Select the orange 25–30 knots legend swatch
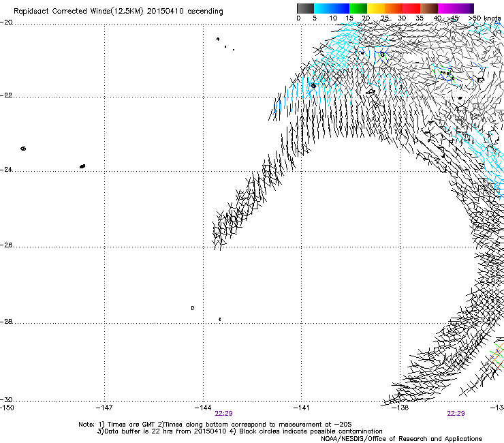The image size is (504, 443). [x=394, y=8]
